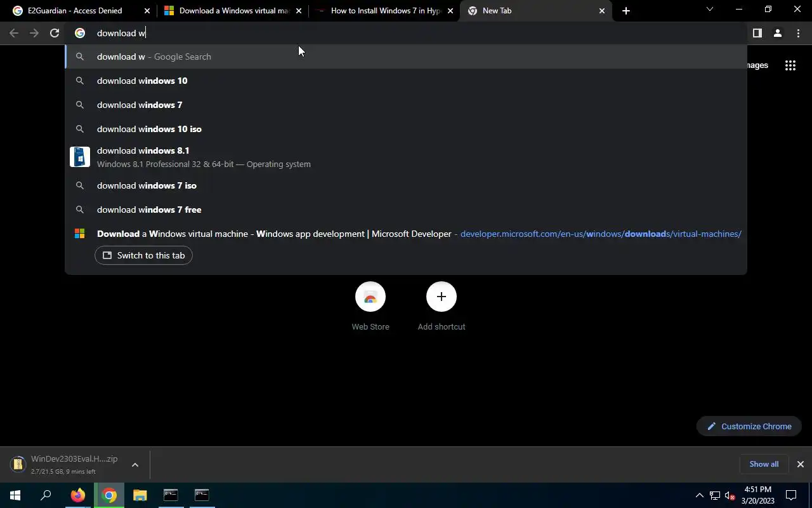
Task: Click the back navigation arrow
Action: pos(14,33)
